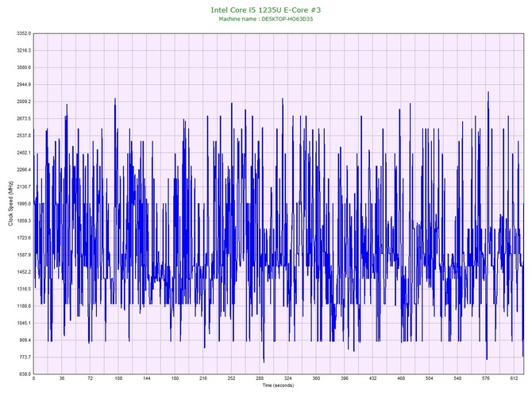The width and height of the screenshot is (532, 399).
Task: Click the 180 seconds x-axis tick label
Action: coord(175,378)
